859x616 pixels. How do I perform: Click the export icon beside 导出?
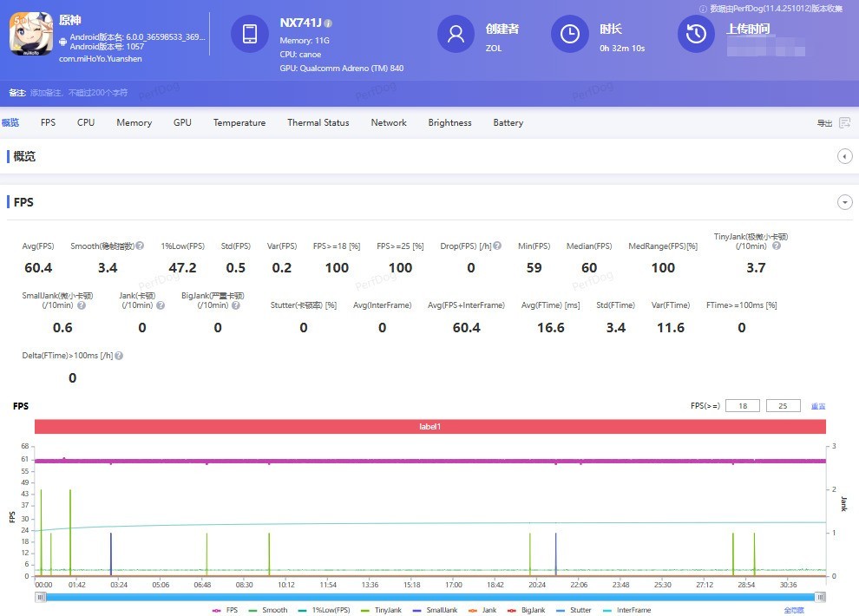pyautogui.click(x=844, y=123)
